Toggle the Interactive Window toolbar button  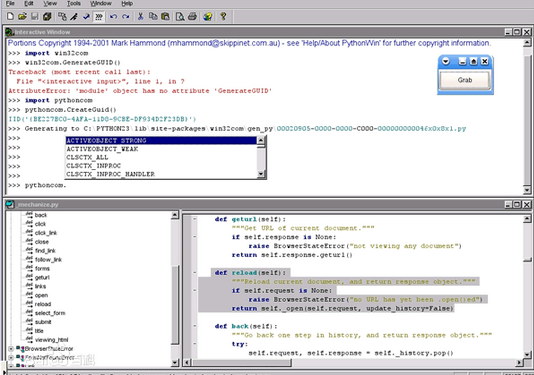point(99,16)
